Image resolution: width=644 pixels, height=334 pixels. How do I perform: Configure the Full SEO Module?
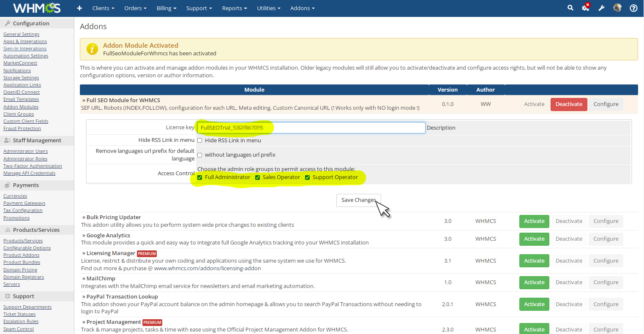[606, 104]
